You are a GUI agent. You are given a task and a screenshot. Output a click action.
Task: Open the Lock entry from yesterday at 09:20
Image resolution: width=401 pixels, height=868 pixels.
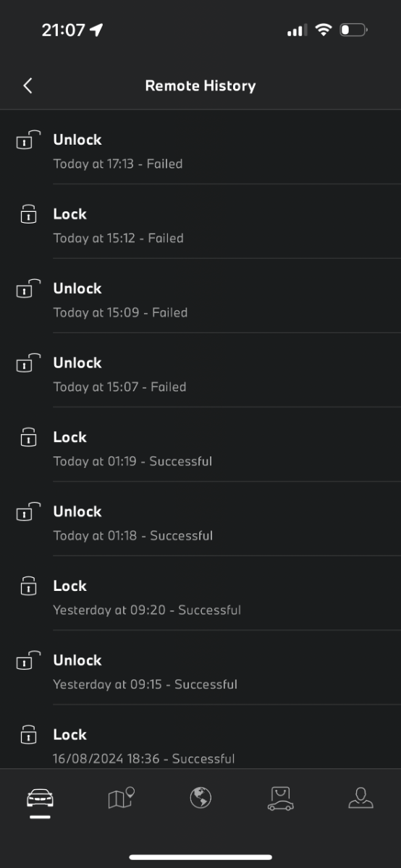coord(200,594)
